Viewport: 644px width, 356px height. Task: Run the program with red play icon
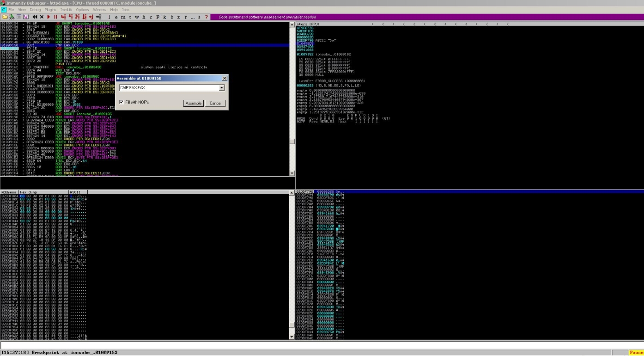pos(49,17)
